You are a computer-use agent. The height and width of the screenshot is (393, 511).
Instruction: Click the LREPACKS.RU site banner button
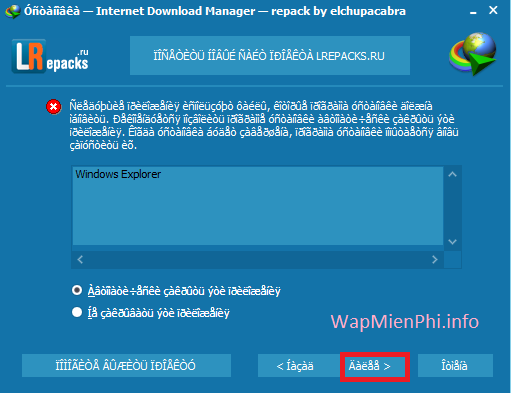click(270, 56)
